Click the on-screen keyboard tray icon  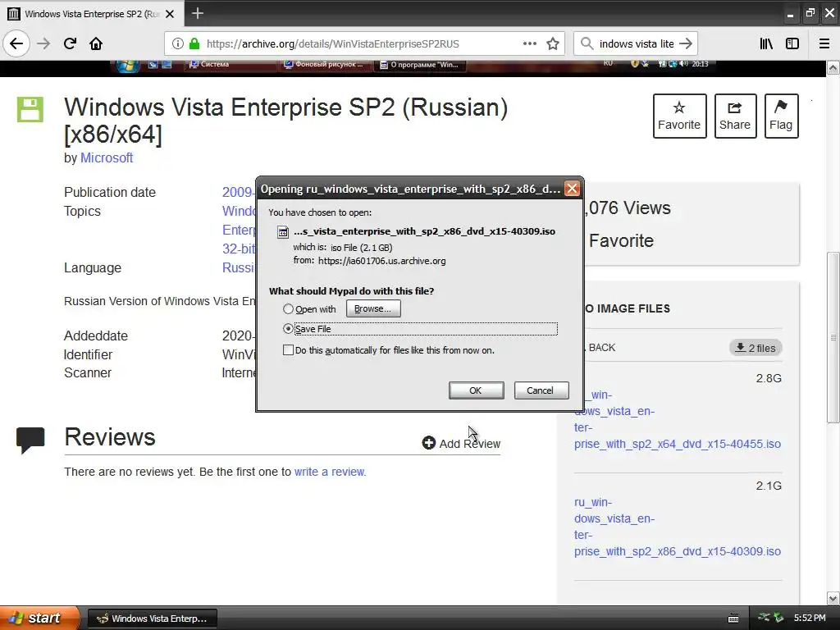pos(733,619)
